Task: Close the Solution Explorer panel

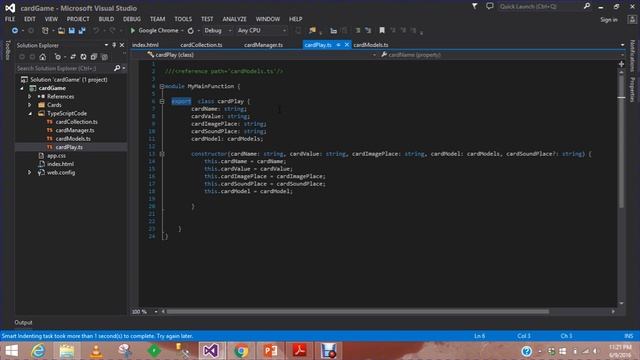Action: (122, 45)
